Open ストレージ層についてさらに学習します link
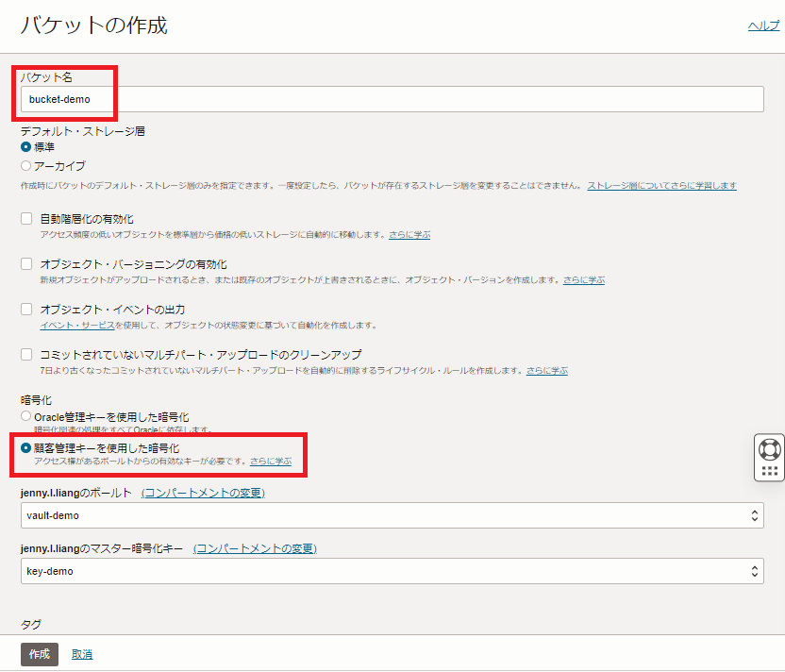This screenshot has width=785, height=672. pos(661,186)
